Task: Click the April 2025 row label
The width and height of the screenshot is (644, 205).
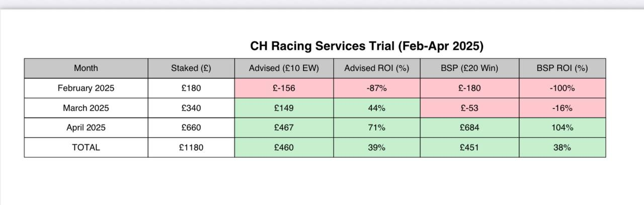Action: [x=86, y=128]
